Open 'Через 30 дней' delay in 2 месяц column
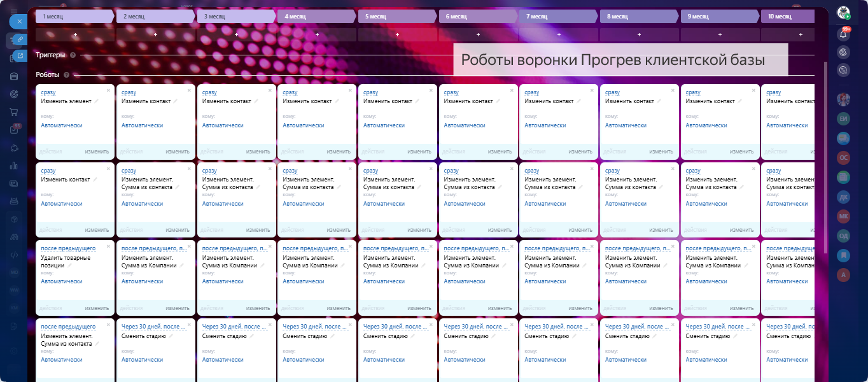 [154, 327]
